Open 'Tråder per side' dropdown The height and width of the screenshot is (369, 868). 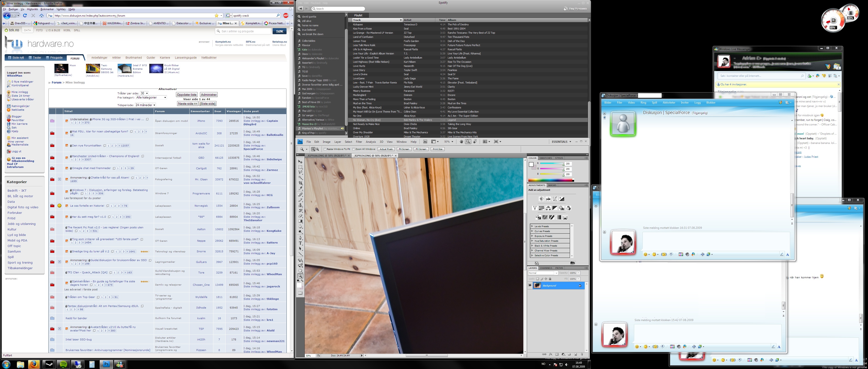(144, 93)
